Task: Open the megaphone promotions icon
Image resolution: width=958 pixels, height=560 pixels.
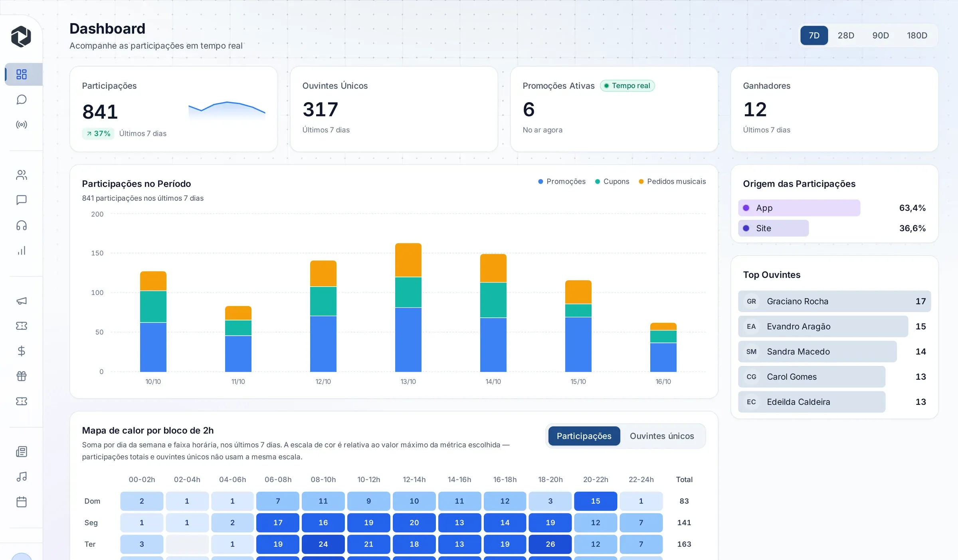Action: click(x=22, y=301)
